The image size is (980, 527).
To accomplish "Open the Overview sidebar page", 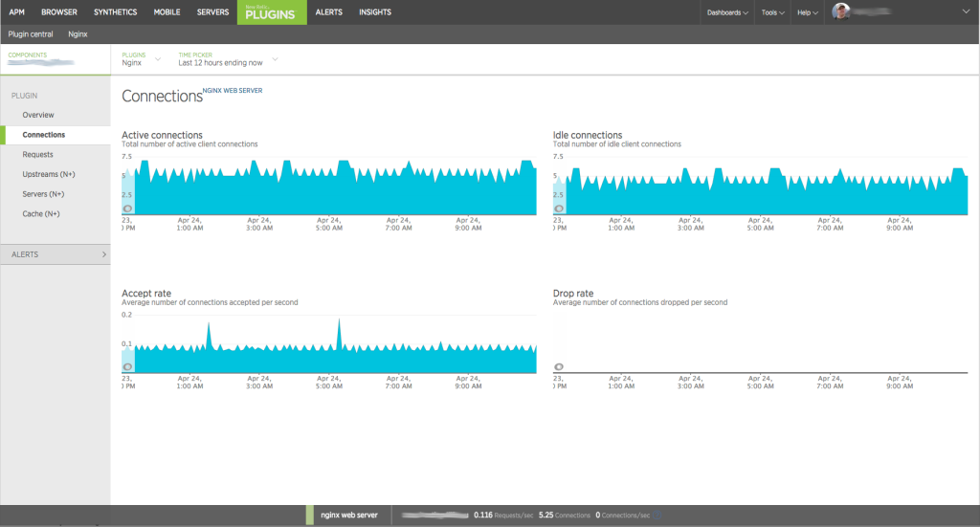I will click(x=38, y=115).
